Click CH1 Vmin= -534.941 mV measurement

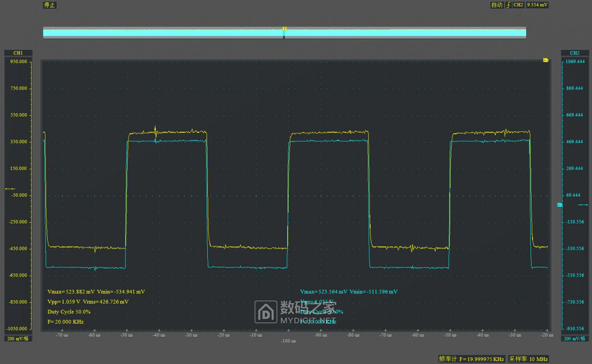[121, 292]
